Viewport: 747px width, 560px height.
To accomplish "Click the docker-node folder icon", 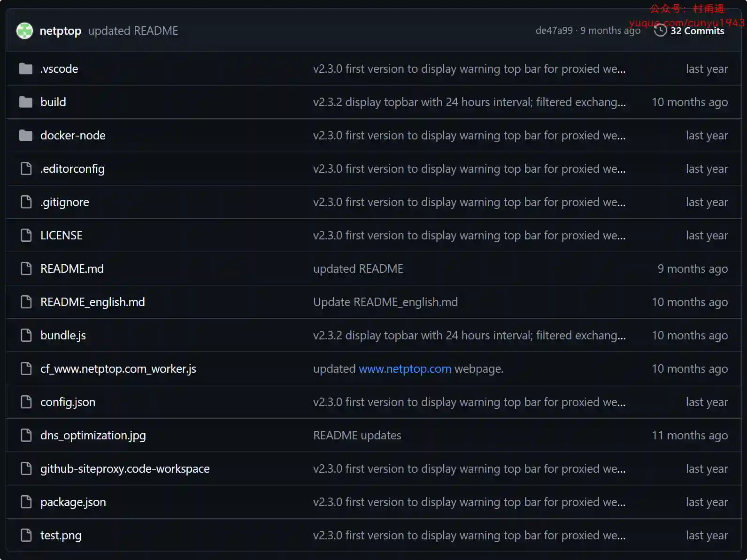I will (26, 136).
